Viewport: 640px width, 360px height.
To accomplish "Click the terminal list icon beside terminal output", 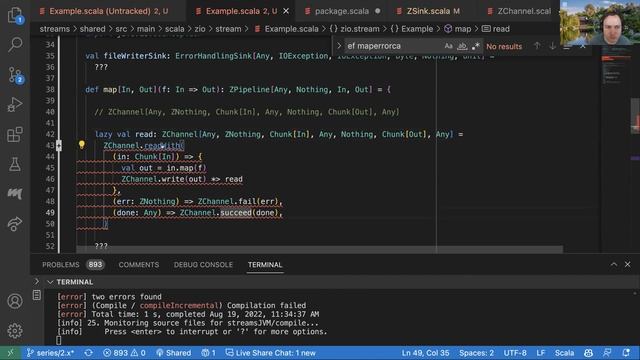I will pyautogui.click(x=37, y=295).
